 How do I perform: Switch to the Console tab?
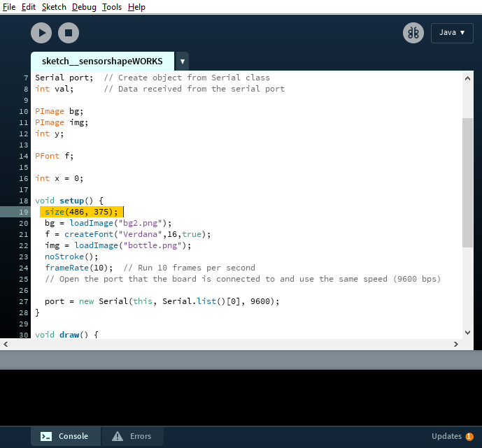(66, 436)
